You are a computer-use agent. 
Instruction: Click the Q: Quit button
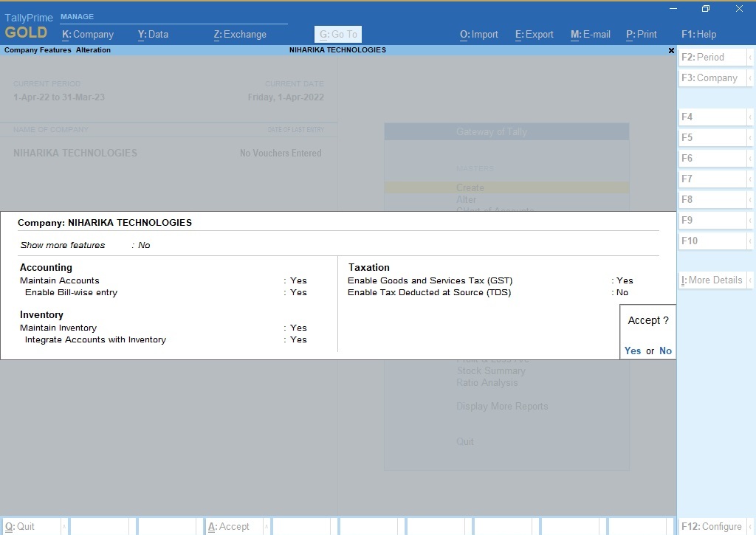tap(32, 526)
